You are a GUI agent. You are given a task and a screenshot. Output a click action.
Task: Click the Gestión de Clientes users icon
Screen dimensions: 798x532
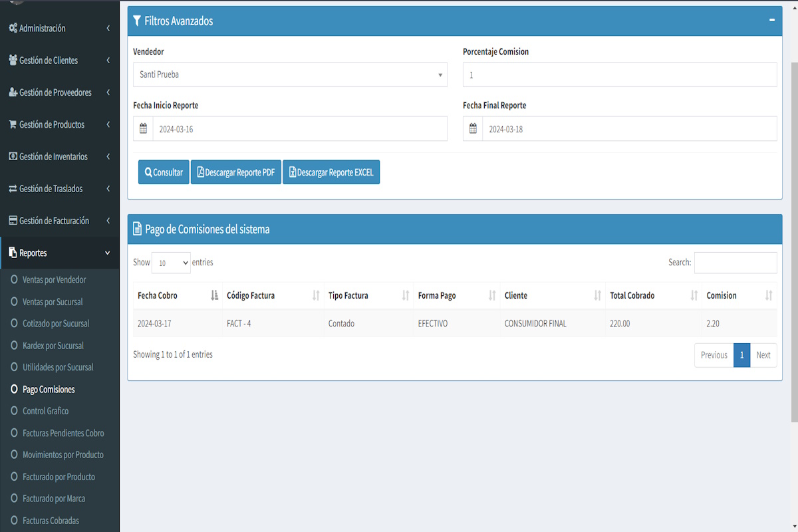[x=13, y=61]
